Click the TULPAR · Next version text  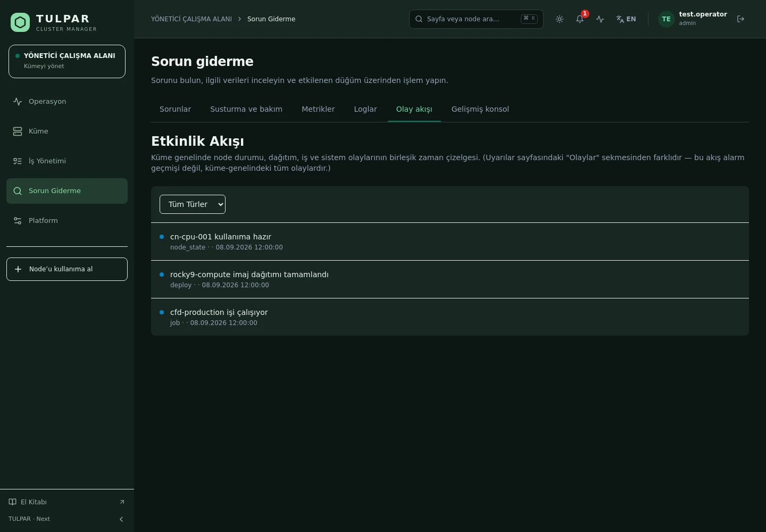[29, 519]
